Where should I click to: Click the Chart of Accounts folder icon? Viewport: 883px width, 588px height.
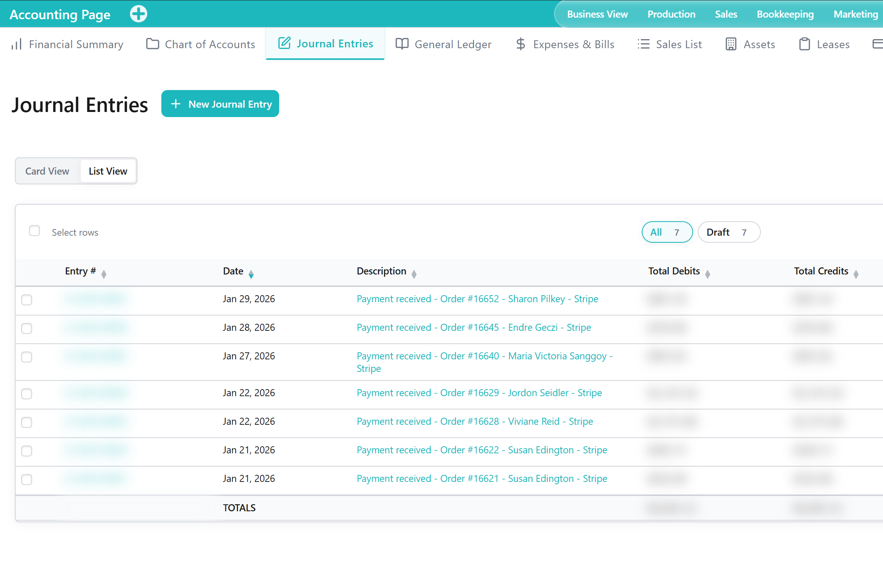152,44
